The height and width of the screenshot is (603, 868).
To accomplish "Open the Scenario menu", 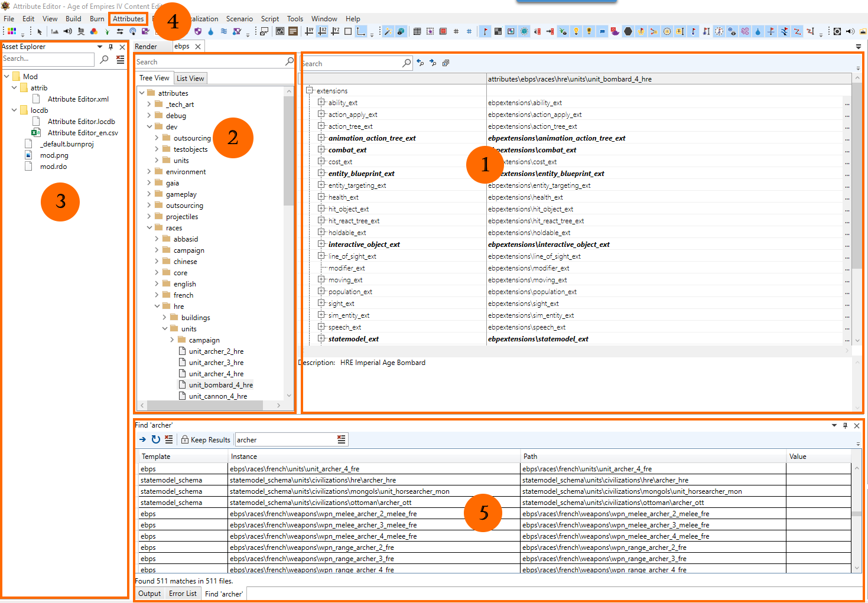I will pyautogui.click(x=239, y=19).
